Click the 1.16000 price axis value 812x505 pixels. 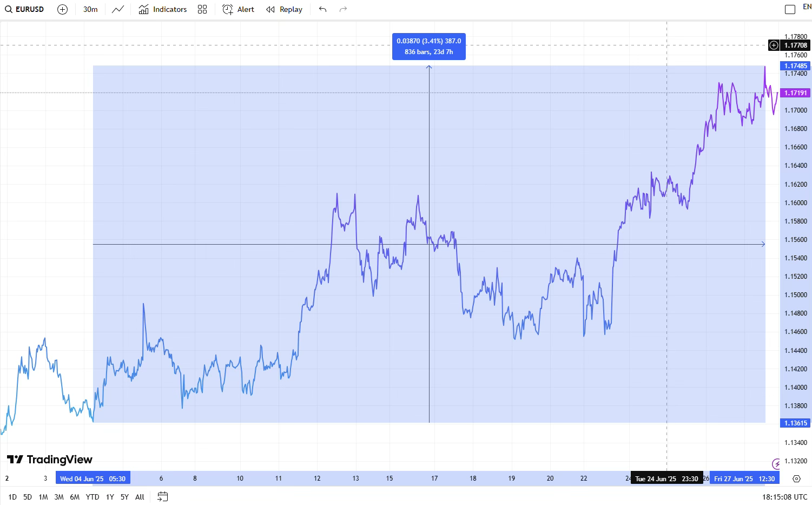[x=796, y=203]
